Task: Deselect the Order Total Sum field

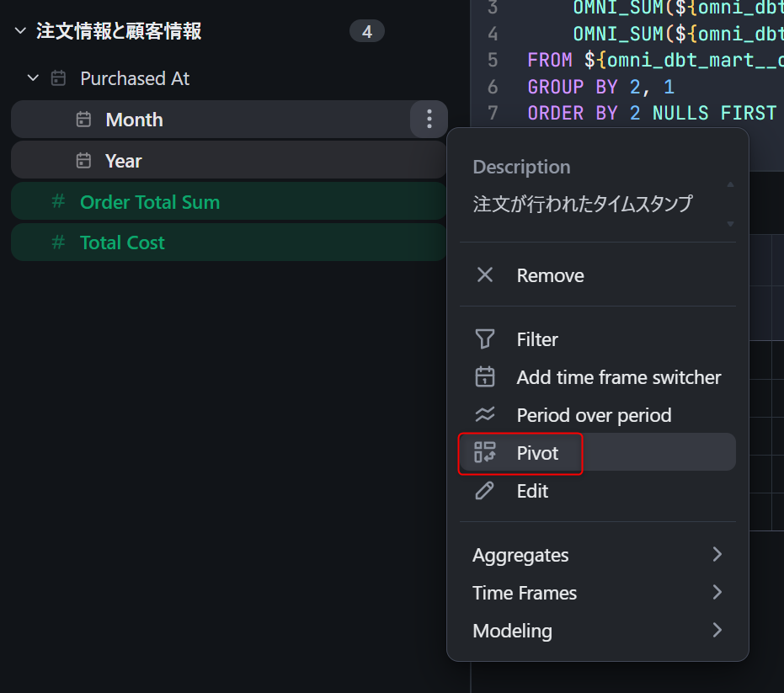Action: pyautogui.click(x=150, y=202)
